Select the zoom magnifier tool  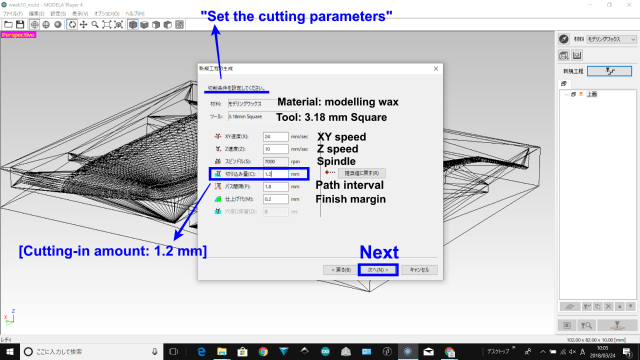95,24
